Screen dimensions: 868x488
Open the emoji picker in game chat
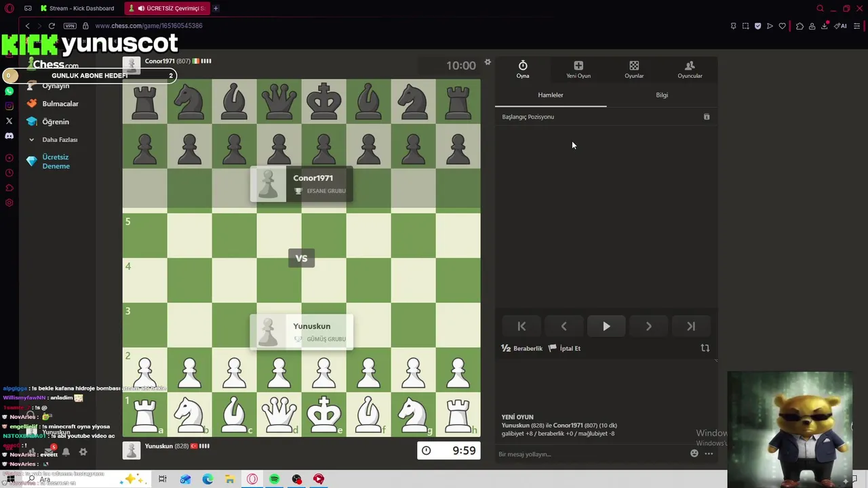coord(694,453)
